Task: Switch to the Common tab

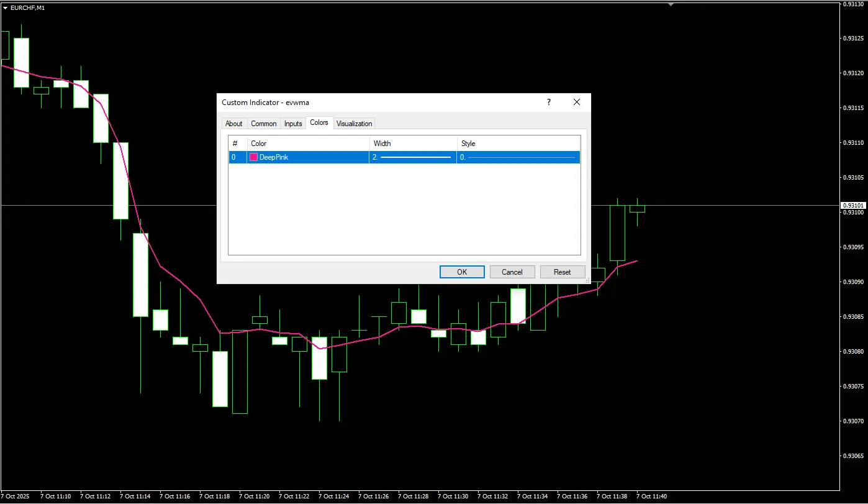Action: 263,124
